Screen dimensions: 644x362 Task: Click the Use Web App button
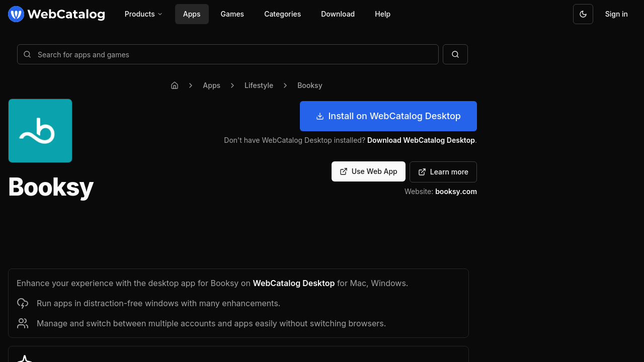tap(368, 171)
